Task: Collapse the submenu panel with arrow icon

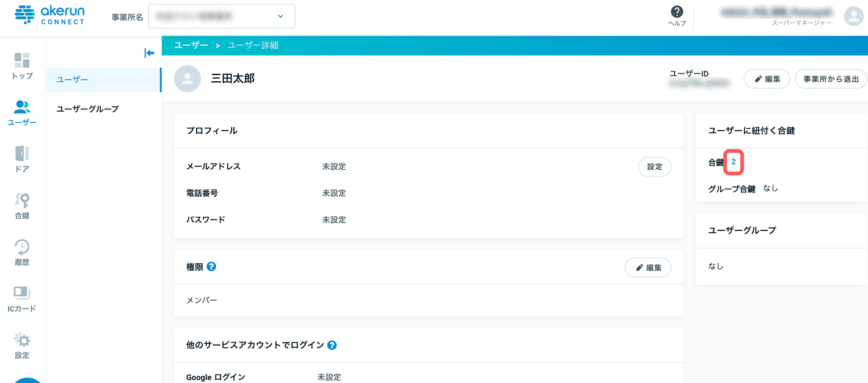Action: click(x=149, y=53)
